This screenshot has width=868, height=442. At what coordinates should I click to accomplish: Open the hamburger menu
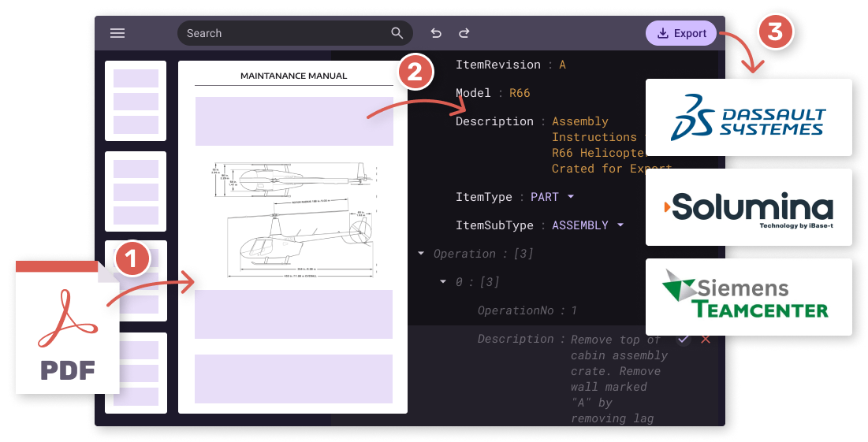click(117, 33)
